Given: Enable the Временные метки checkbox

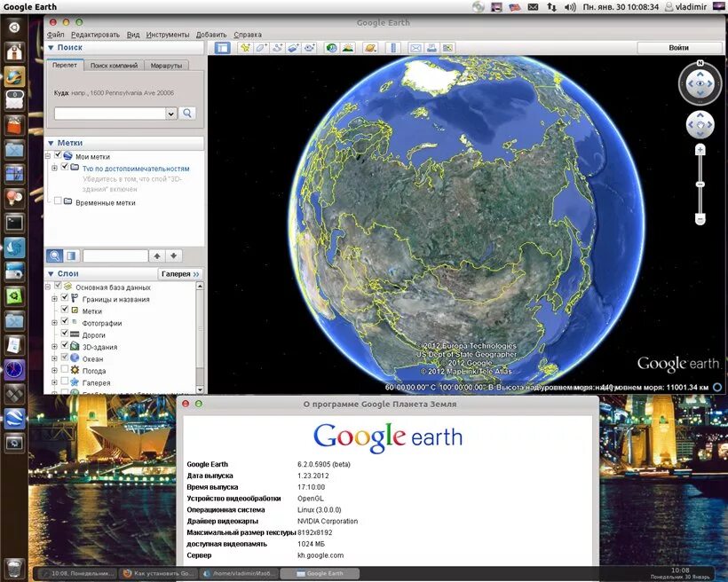Looking at the screenshot, I should tap(58, 201).
